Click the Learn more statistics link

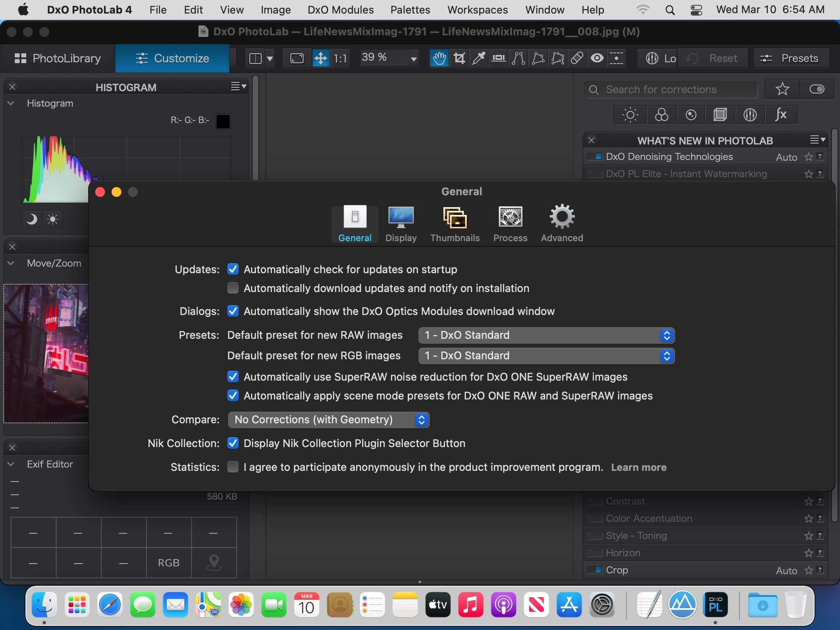point(638,466)
